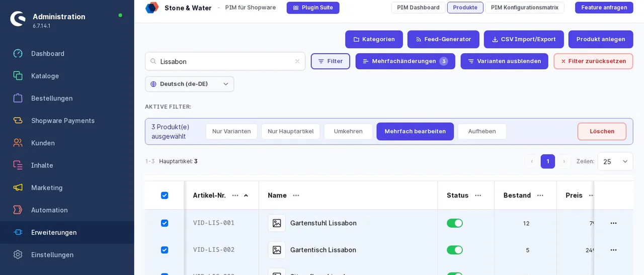644x275 pixels.
Task: Click Aufheben to clear selection
Action: coord(482,131)
